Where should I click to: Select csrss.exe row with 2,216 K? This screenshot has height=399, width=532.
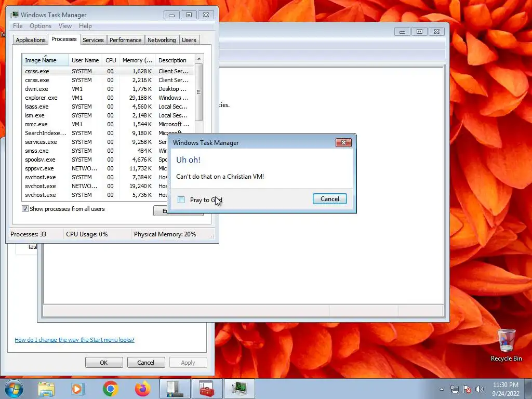[x=108, y=80]
